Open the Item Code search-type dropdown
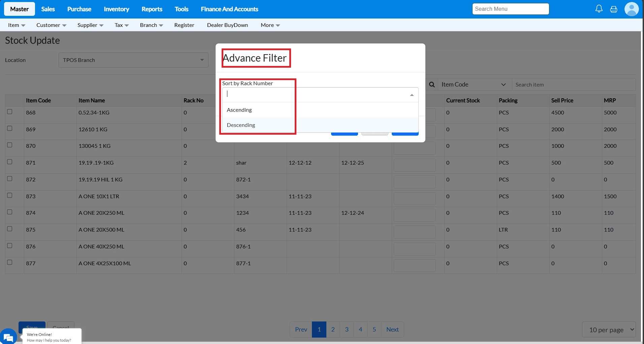Viewport: 644px width, 344px height. [474, 84]
